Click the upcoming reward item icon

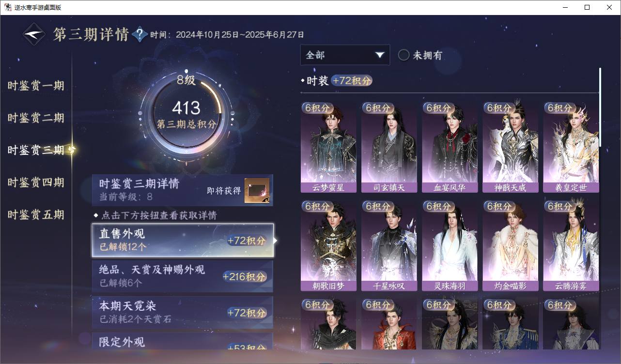click(257, 191)
